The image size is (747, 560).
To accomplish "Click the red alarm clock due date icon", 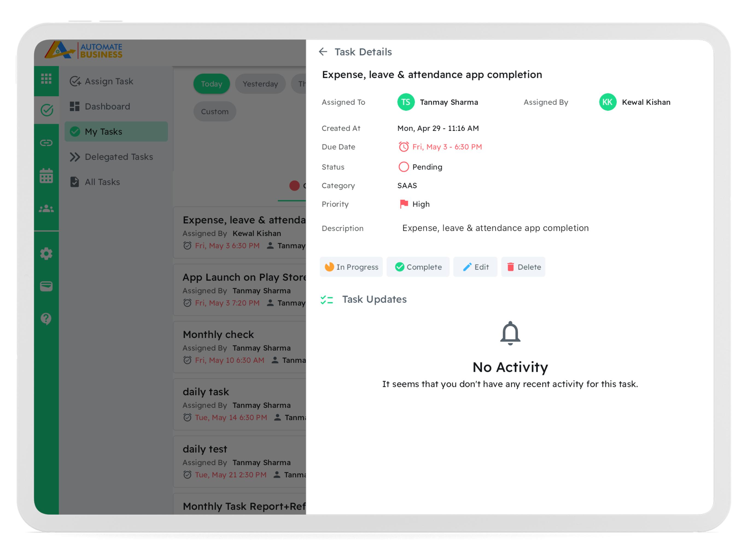I will coord(404,147).
